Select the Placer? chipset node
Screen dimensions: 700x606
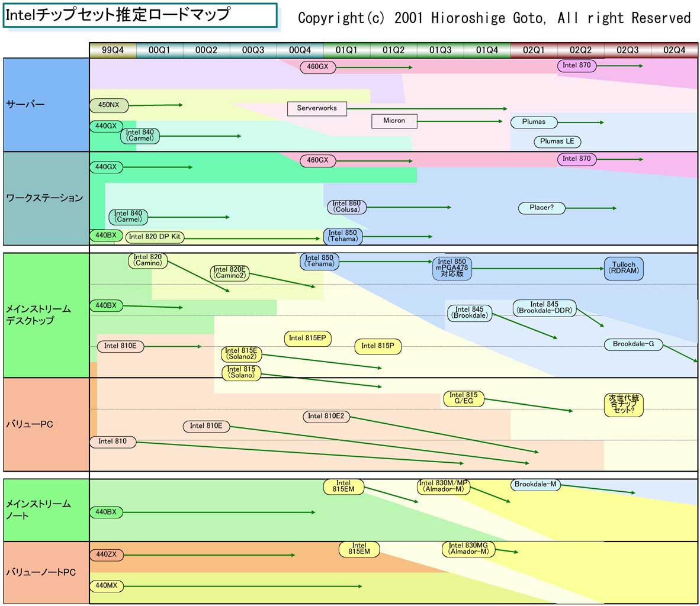tap(541, 208)
